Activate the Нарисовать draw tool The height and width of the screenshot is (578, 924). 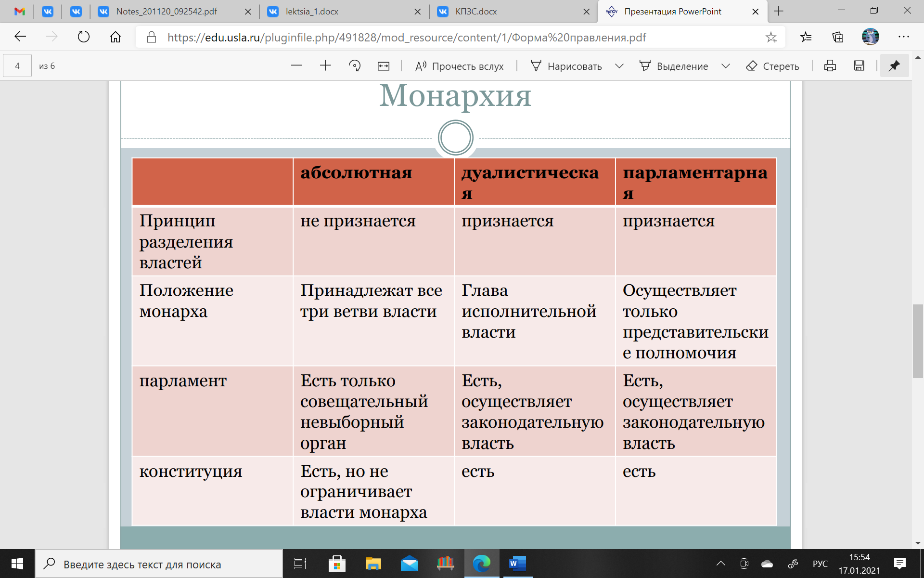click(566, 66)
